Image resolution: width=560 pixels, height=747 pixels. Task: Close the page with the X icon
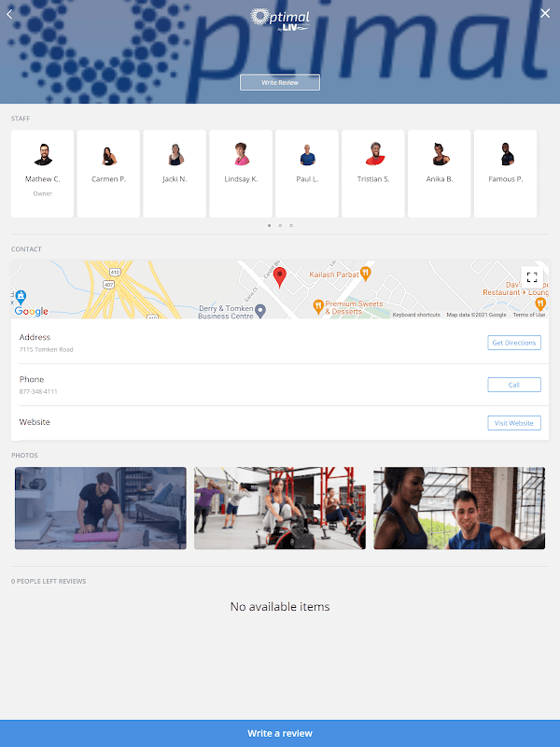tap(545, 13)
